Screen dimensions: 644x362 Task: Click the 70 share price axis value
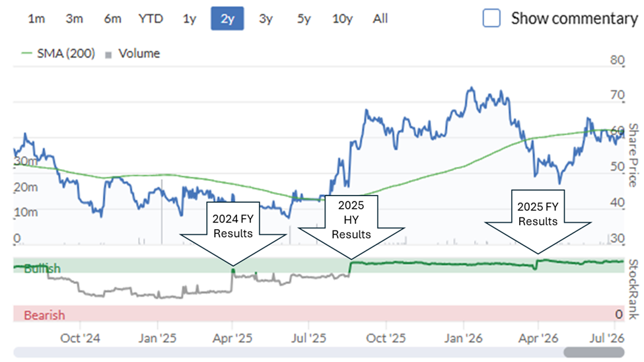[x=618, y=95]
